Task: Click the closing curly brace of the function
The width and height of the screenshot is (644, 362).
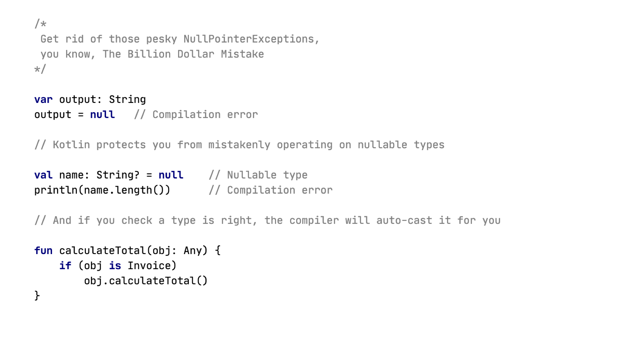Action: tap(37, 296)
